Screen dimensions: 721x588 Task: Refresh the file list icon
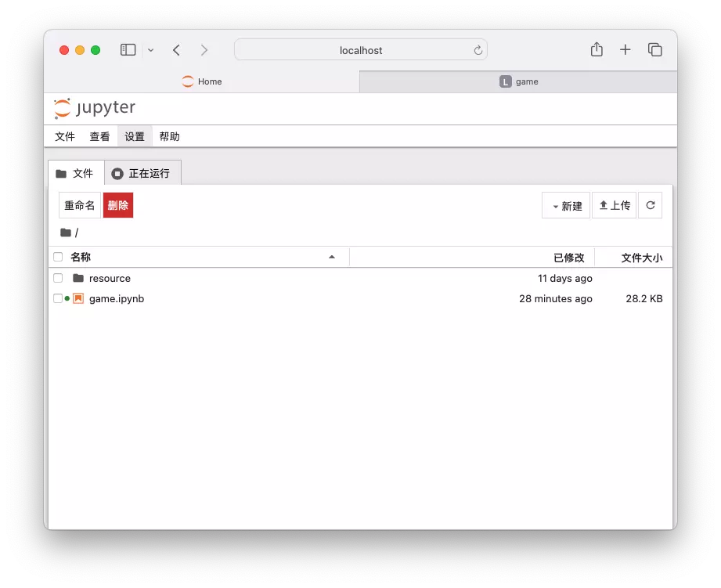pyautogui.click(x=651, y=205)
